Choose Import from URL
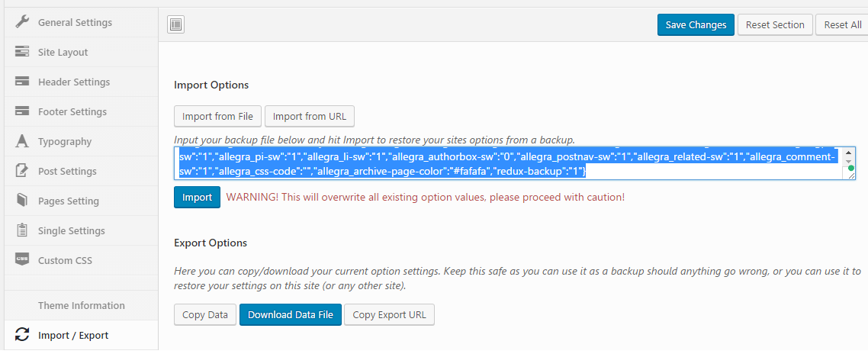The image size is (868, 354). (309, 116)
